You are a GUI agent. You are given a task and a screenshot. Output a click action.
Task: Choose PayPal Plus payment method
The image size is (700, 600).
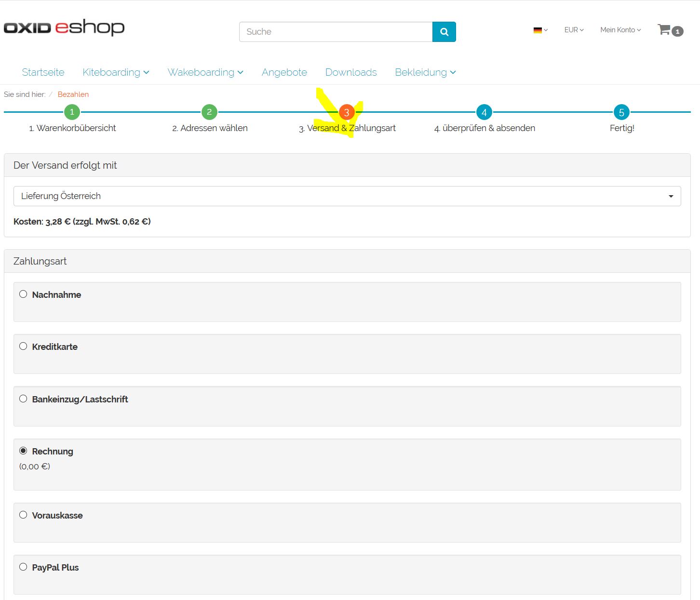[x=23, y=567]
